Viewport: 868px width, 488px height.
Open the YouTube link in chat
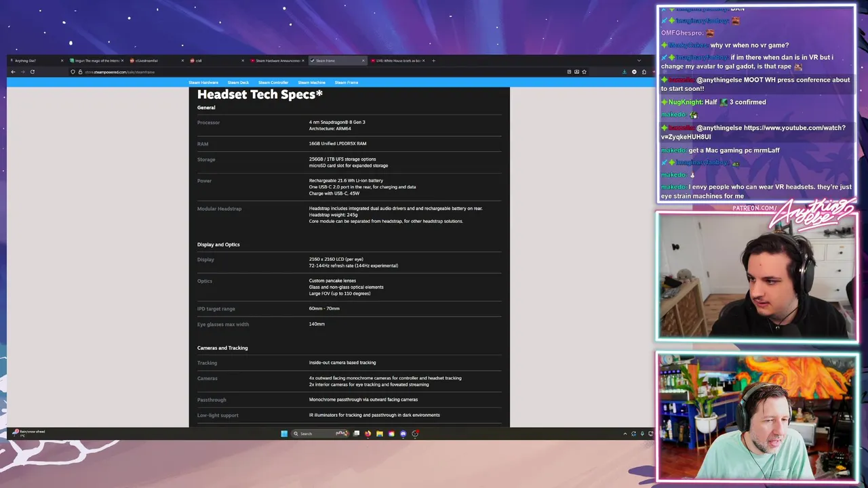[x=753, y=132]
